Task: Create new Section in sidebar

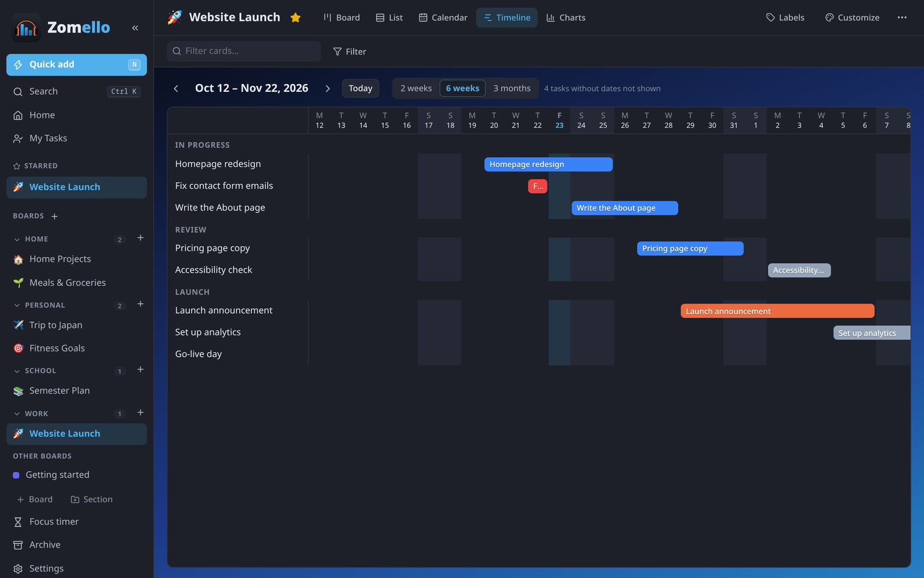Action: pyautogui.click(x=91, y=499)
